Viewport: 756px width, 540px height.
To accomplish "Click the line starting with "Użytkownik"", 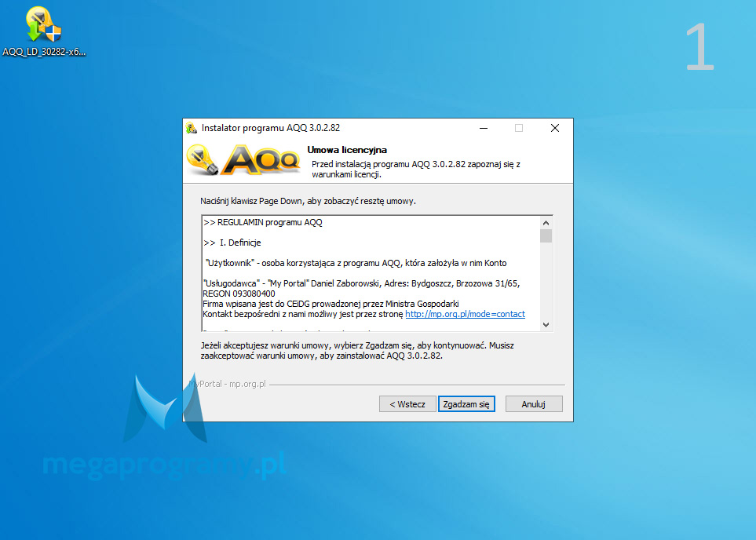I will tap(356, 263).
